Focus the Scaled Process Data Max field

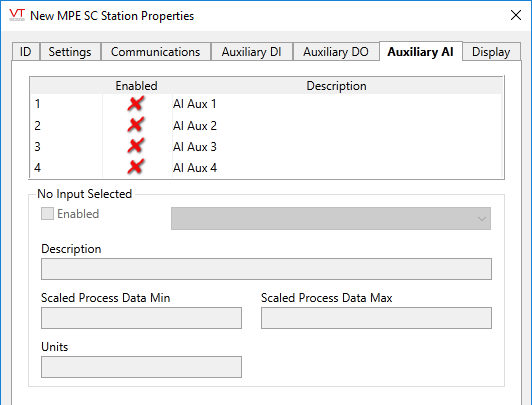pyautogui.click(x=376, y=318)
